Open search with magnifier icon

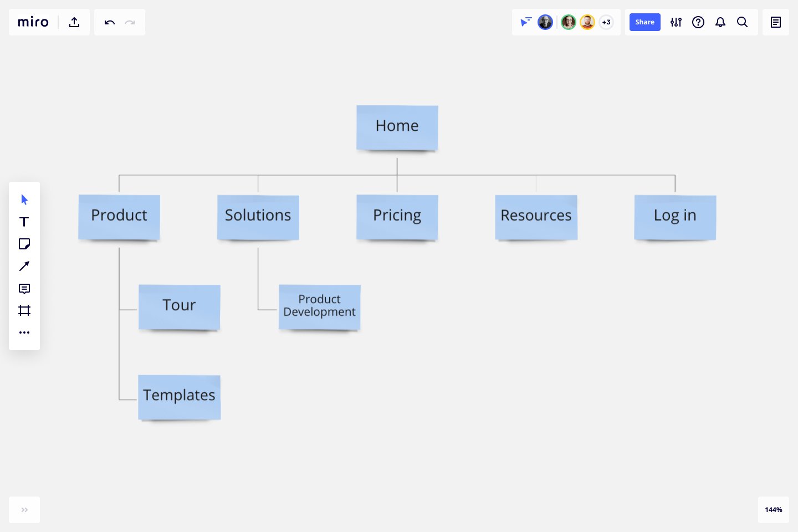point(743,22)
